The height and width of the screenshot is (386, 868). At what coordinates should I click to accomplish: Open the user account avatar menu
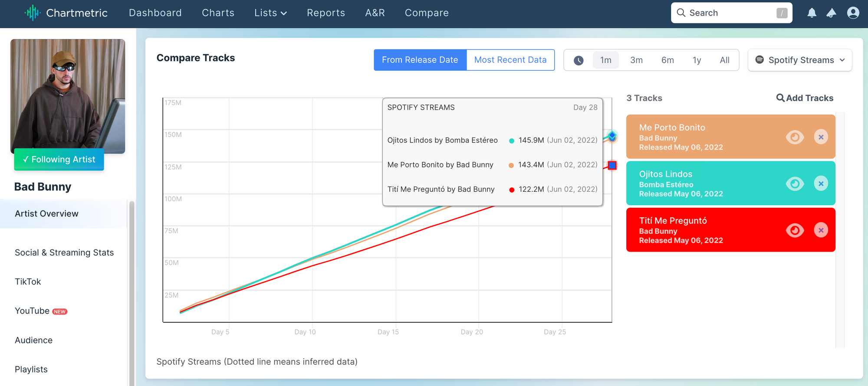coord(853,13)
